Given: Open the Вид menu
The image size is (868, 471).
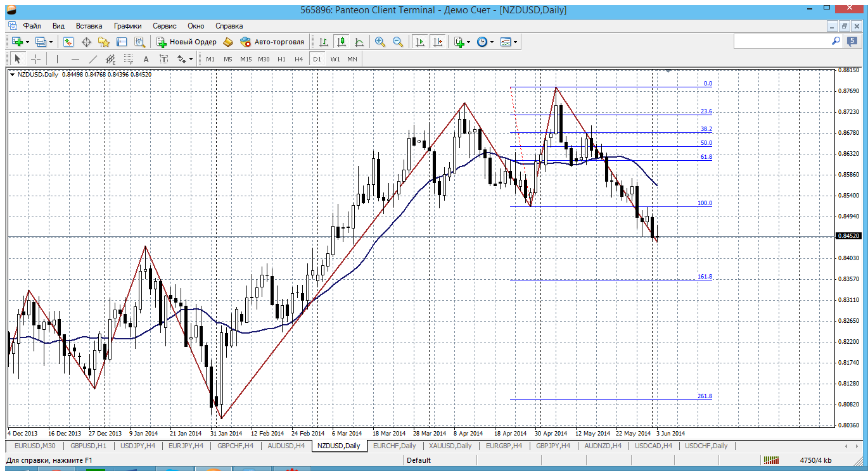Looking at the screenshot, I should 58,26.
